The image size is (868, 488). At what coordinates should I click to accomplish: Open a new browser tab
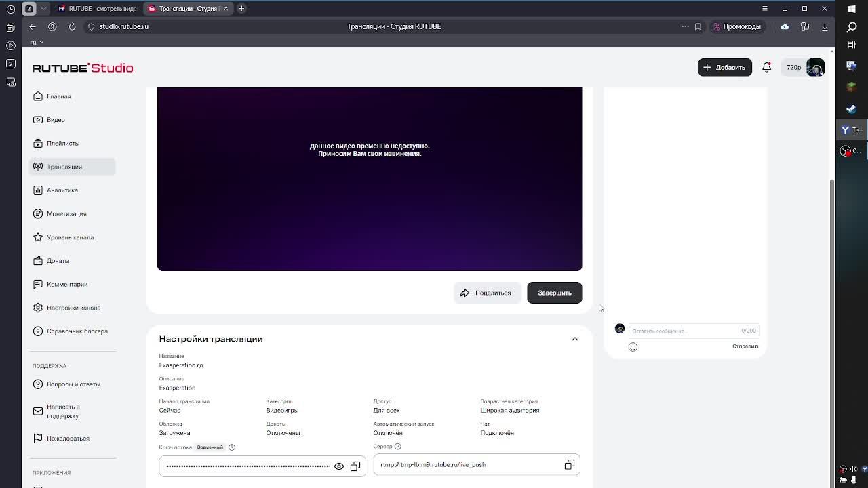pyautogui.click(x=241, y=9)
